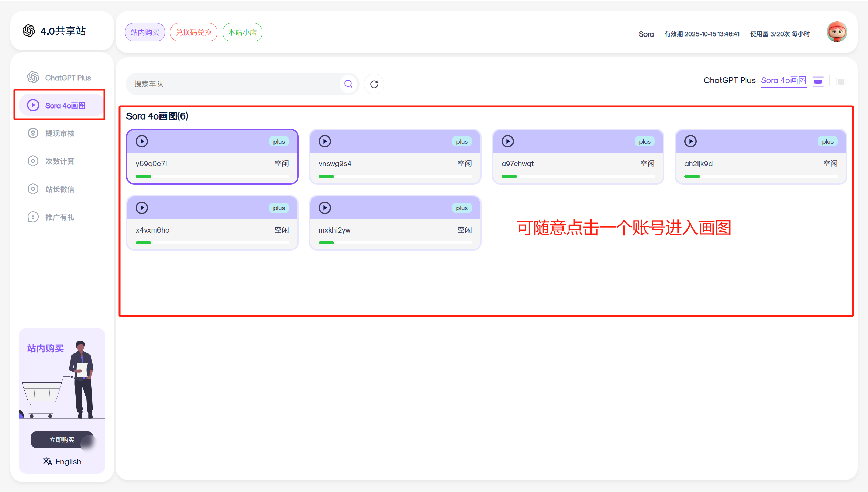
Task: Click 空闲 status on vnswg9s4 card
Action: (464, 164)
